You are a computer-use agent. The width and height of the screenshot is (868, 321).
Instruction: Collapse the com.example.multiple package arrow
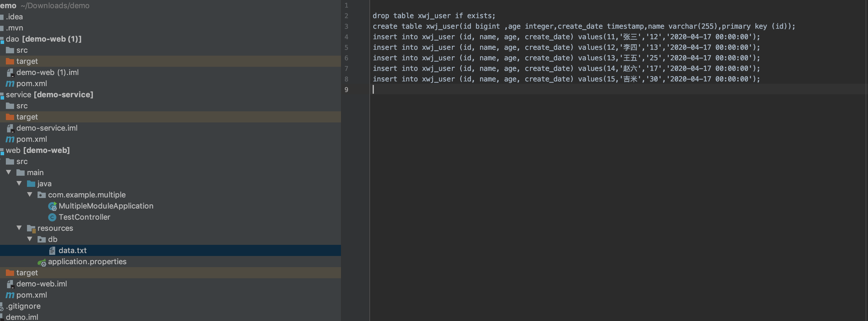click(x=30, y=194)
